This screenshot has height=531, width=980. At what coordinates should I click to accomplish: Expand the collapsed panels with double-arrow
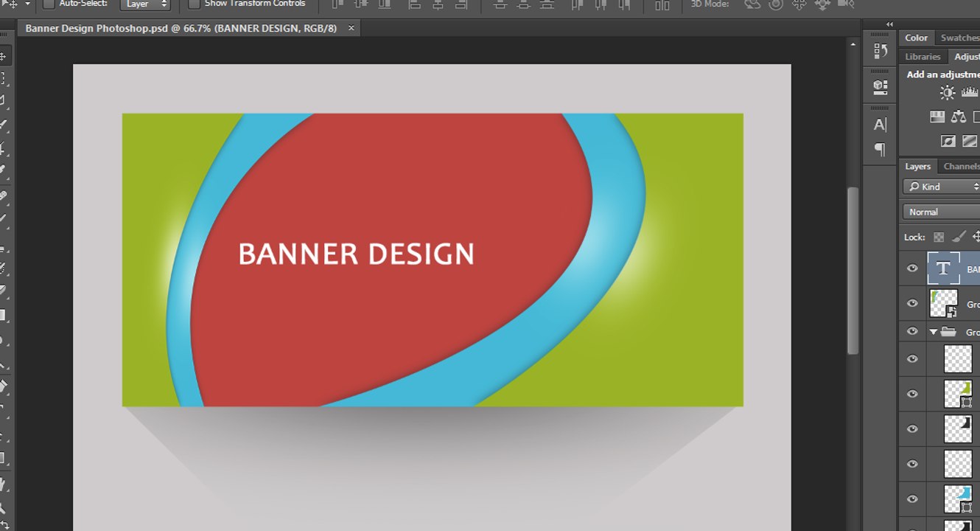pos(889,24)
